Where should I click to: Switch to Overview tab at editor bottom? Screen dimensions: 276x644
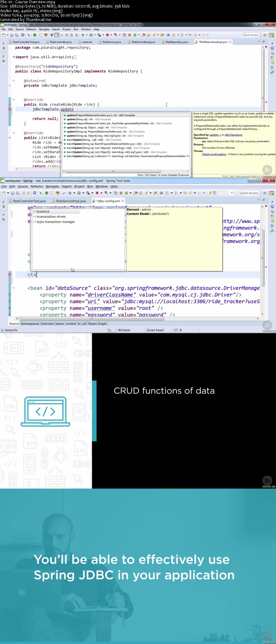click(47, 324)
